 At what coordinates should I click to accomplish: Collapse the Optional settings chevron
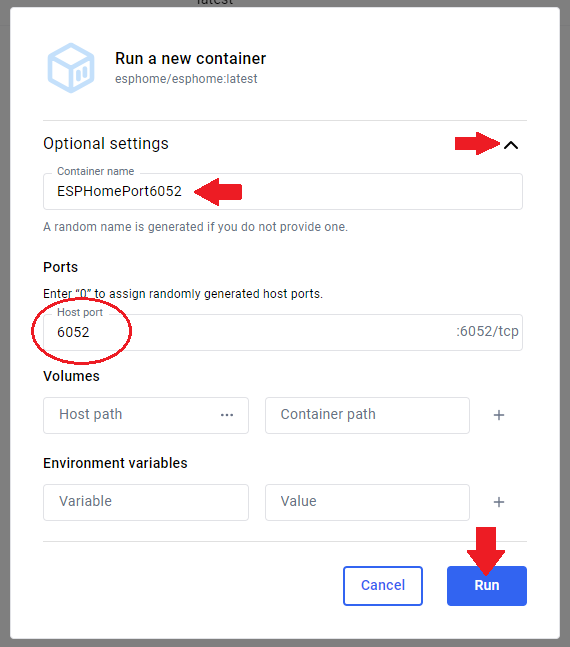[511, 145]
